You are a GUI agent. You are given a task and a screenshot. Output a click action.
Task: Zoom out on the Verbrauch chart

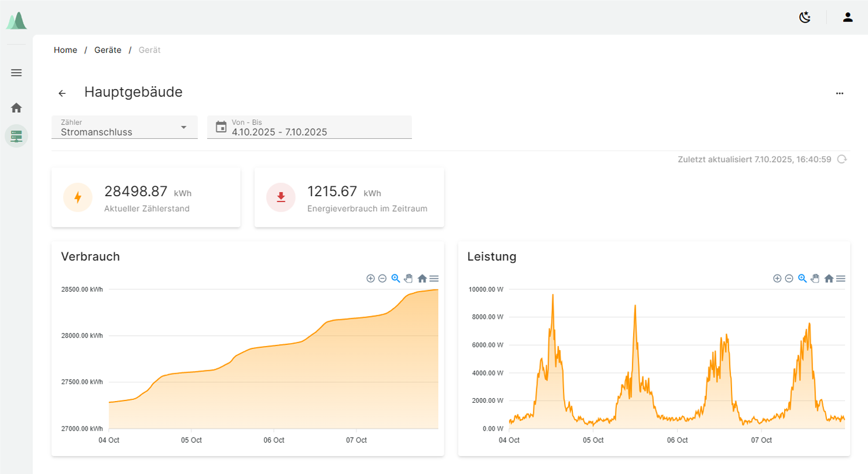coord(382,278)
